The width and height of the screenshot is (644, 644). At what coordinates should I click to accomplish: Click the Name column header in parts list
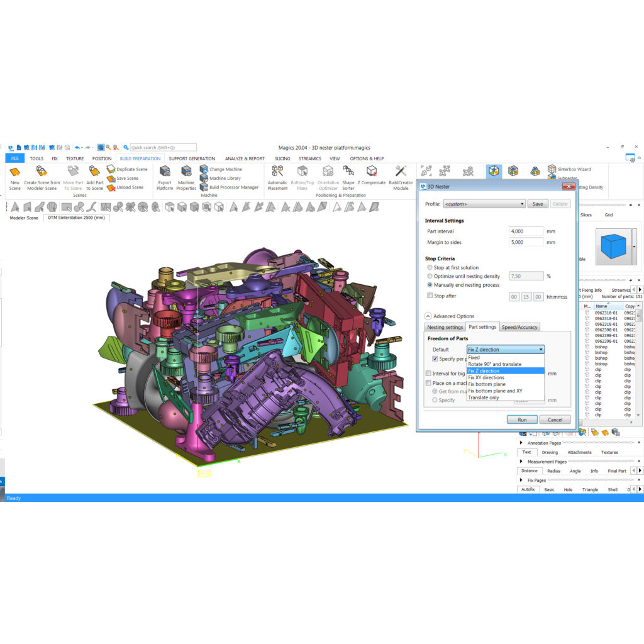coord(608,306)
